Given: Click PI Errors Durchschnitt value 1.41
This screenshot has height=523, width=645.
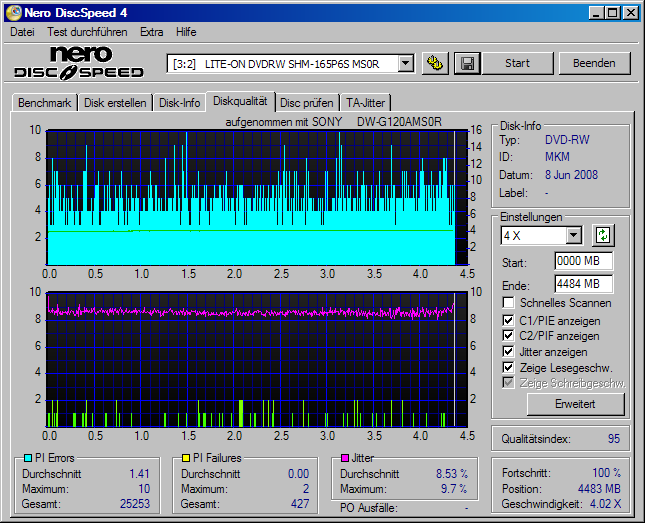Looking at the screenshot, I should pos(139,474).
